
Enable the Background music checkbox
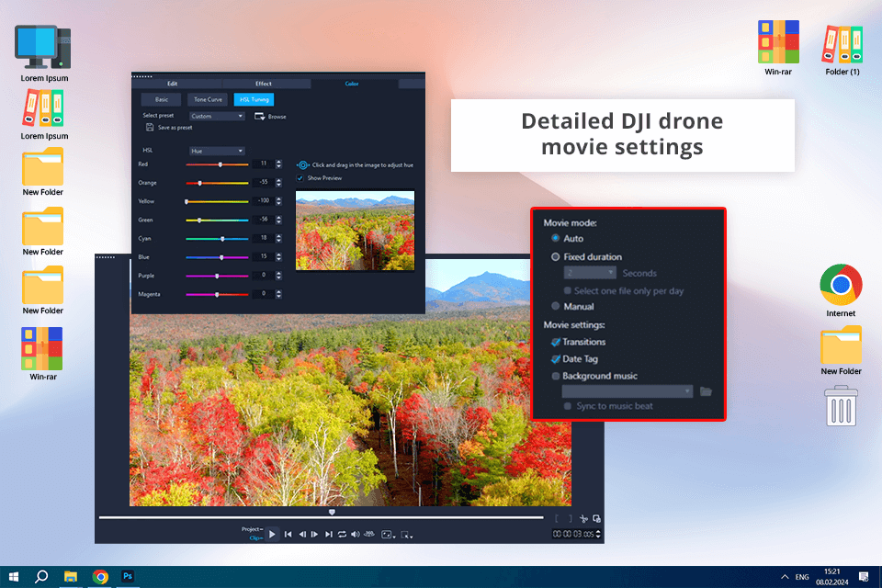[555, 376]
